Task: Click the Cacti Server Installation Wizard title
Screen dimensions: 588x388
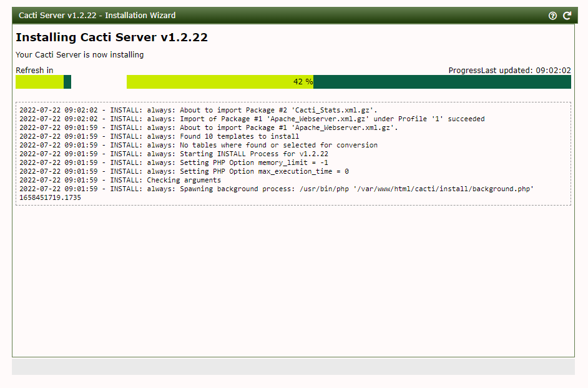Action: [97, 16]
